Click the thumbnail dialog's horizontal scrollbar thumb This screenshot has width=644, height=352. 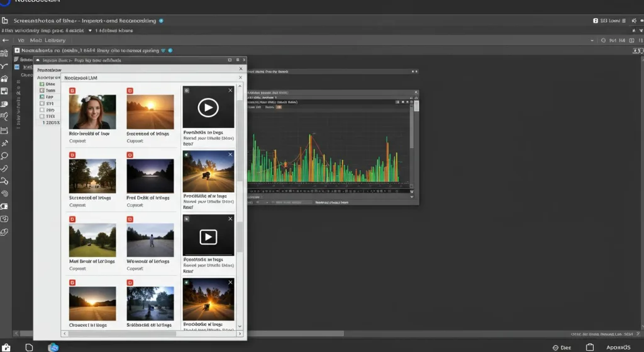[x=123, y=334]
